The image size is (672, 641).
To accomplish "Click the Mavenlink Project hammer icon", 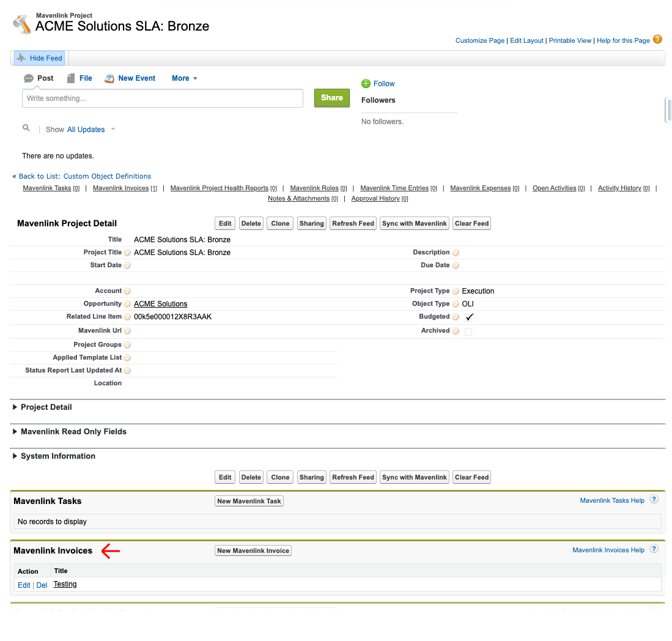I will (x=22, y=24).
